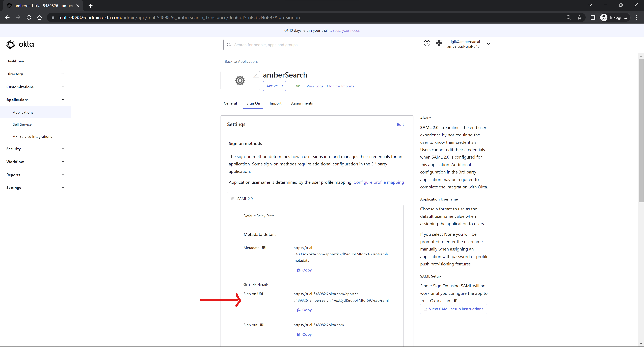
Task: Collapse the Applications sidebar section
Action: (36, 100)
